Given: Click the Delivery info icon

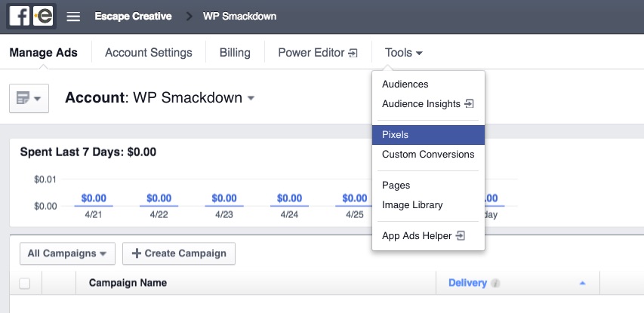Looking at the screenshot, I should [x=496, y=283].
